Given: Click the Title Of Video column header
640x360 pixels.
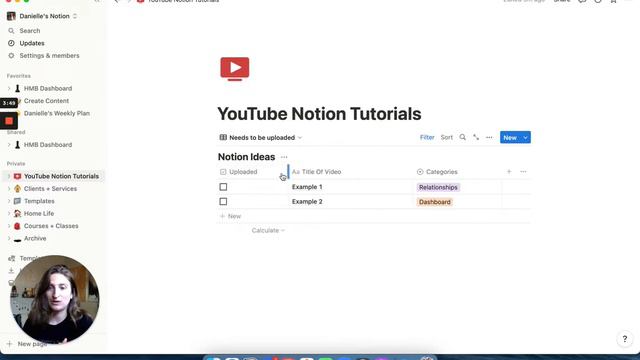Looking at the screenshot, I should [317, 172].
